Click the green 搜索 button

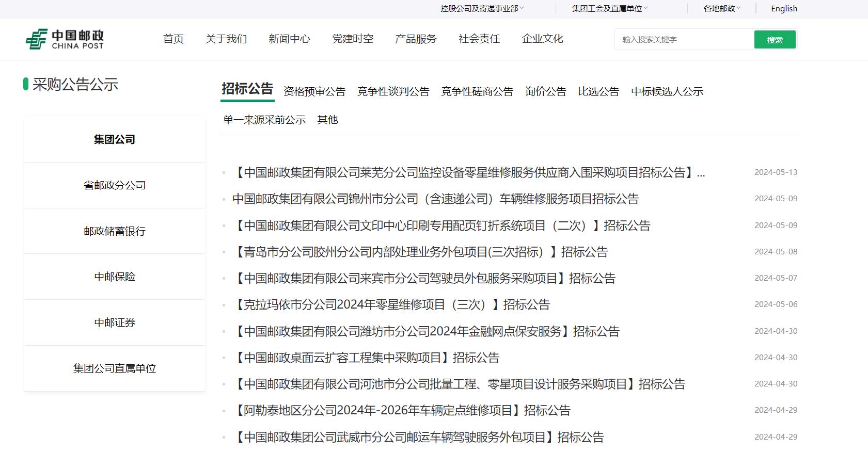coord(775,40)
